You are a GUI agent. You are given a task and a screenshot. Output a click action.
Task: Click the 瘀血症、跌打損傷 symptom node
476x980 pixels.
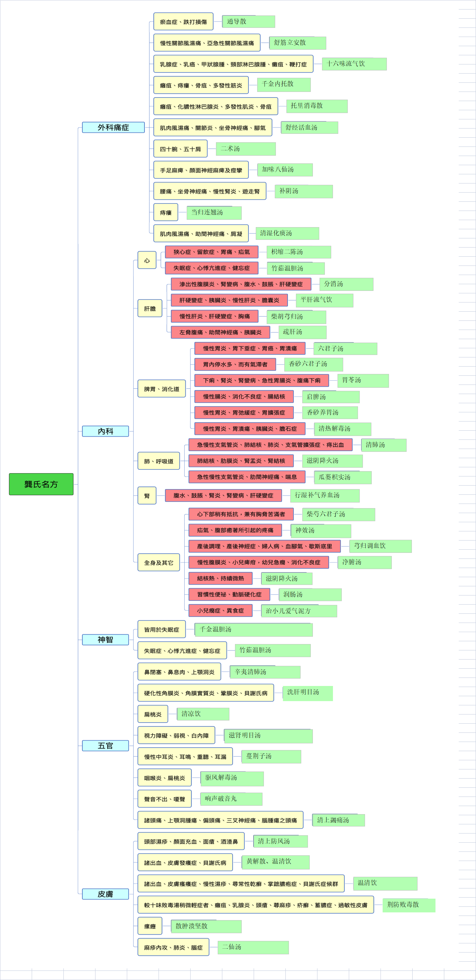pyautogui.click(x=184, y=22)
